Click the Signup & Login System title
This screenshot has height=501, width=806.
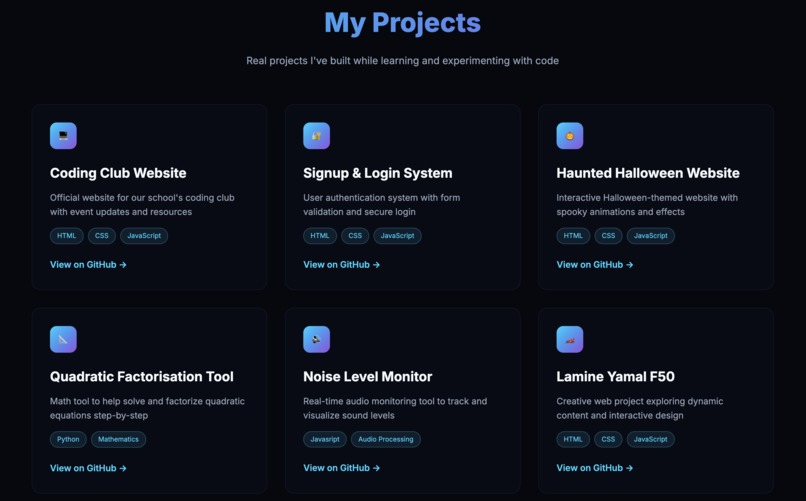click(378, 173)
